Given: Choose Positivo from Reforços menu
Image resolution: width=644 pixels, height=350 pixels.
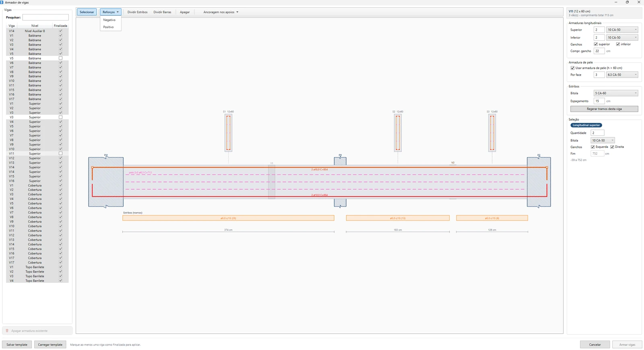Looking at the screenshot, I should (x=109, y=27).
